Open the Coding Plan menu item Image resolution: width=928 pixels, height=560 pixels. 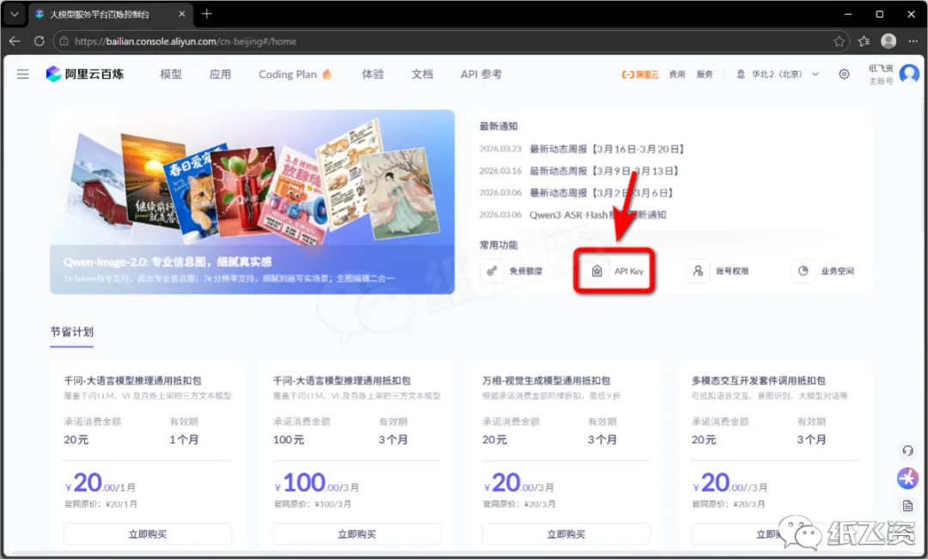[x=295, y=74]
